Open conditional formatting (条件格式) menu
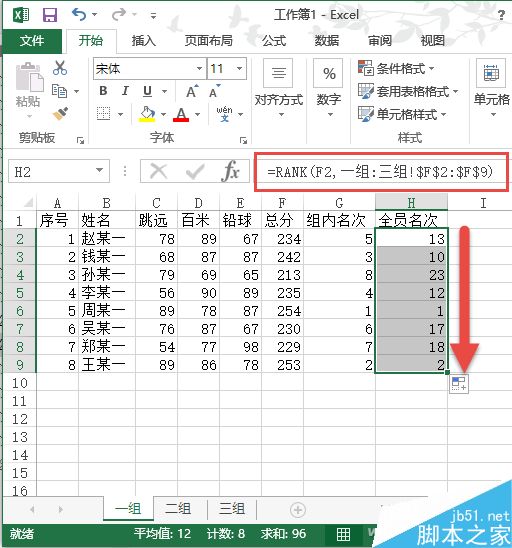Image resolution: width=512 pixels, height=548 pixels. pyautogui.click(x=396, y=68)
